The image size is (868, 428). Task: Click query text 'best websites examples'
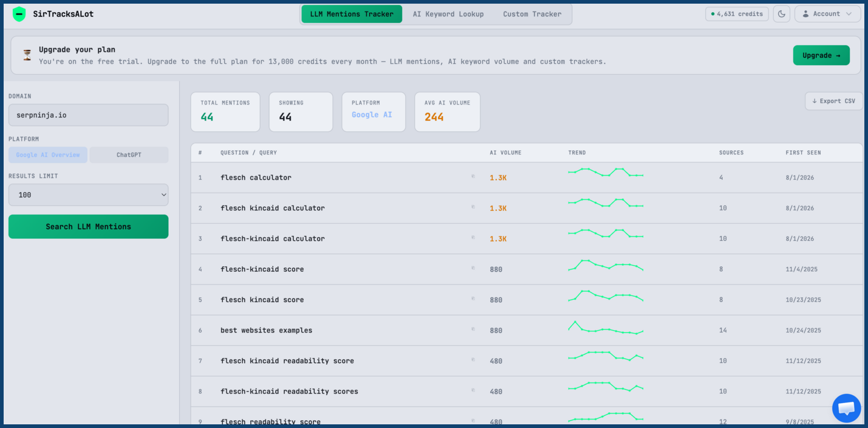(x=266, y=330)
